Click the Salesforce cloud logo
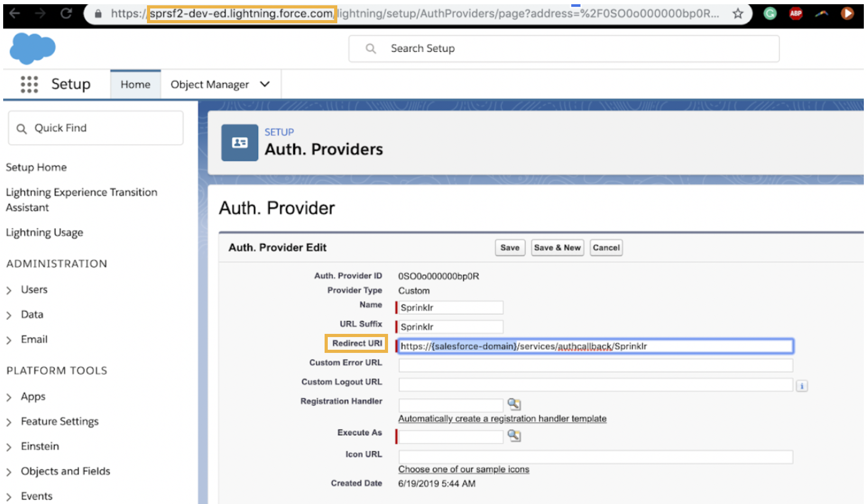Image resolution: width=867 pixels, height=504 pixels. click(x=32, y=48)
